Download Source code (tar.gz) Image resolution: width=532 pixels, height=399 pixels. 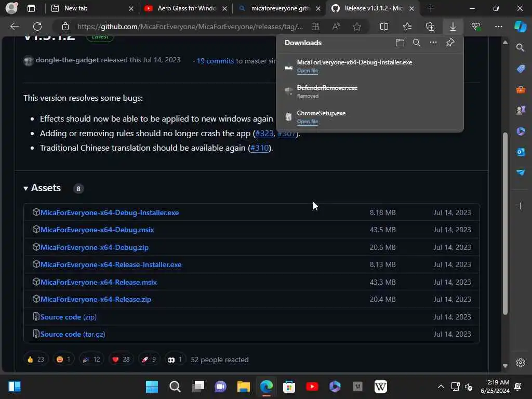coord(73,334)
